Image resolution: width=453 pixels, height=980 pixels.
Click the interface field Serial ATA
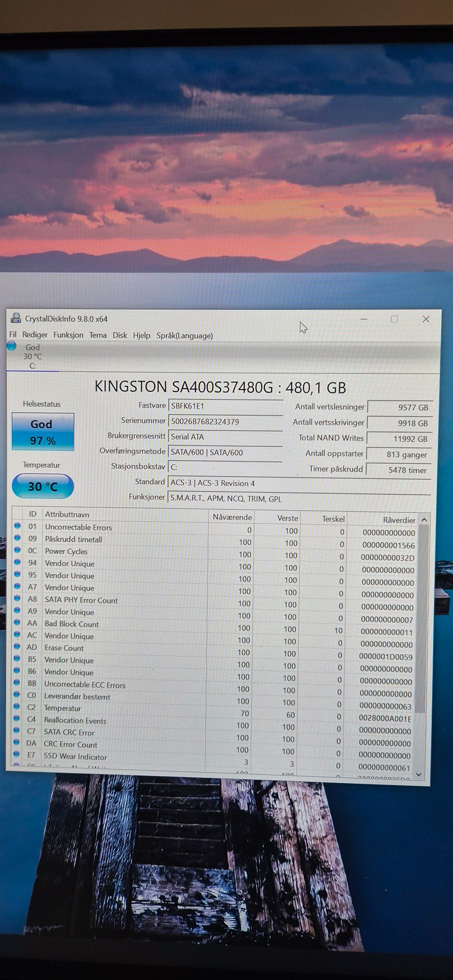click(225, 437)
